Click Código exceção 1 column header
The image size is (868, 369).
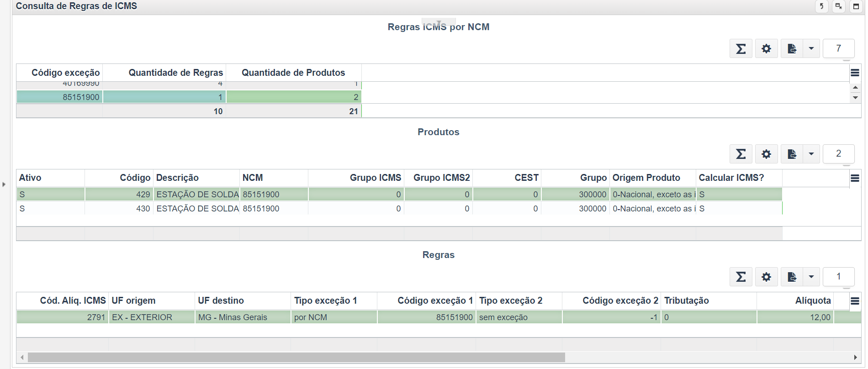pyautogui.click(x=427, y=300)
